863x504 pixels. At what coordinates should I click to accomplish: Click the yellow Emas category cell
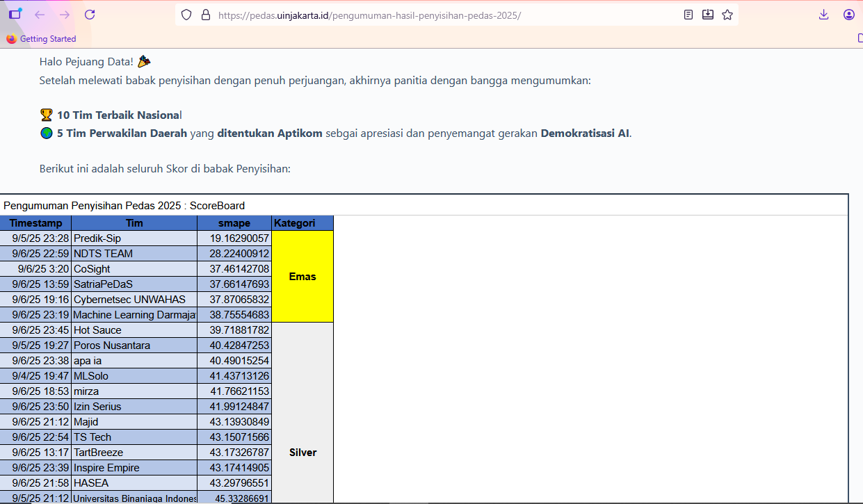tap(303, 277)
